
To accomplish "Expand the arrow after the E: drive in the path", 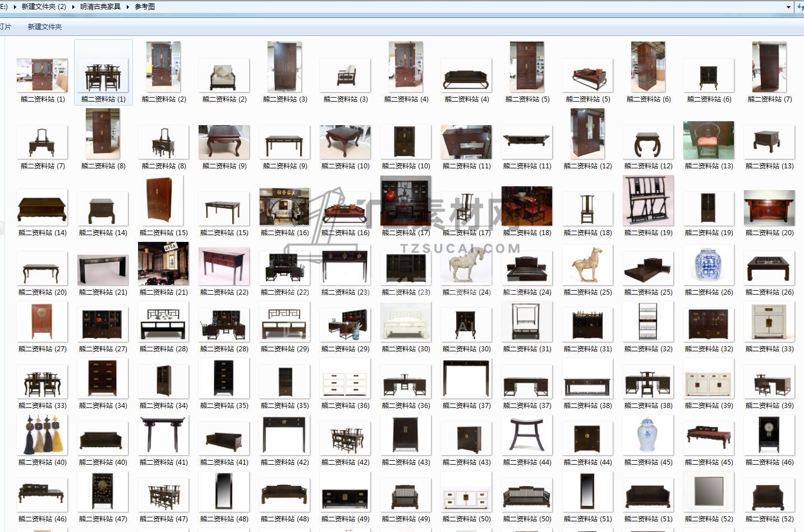I will (x=15, y=7).
